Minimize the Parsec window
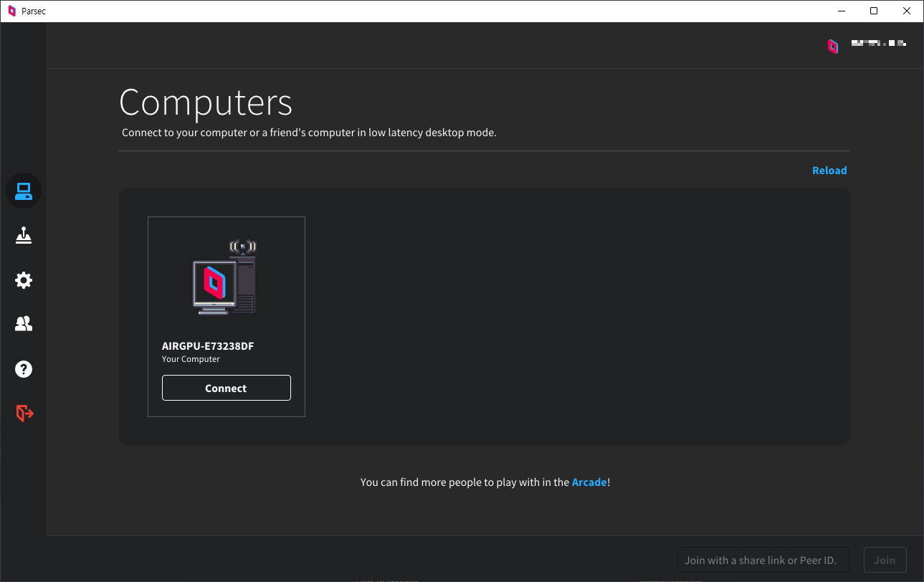 (841, 11)
